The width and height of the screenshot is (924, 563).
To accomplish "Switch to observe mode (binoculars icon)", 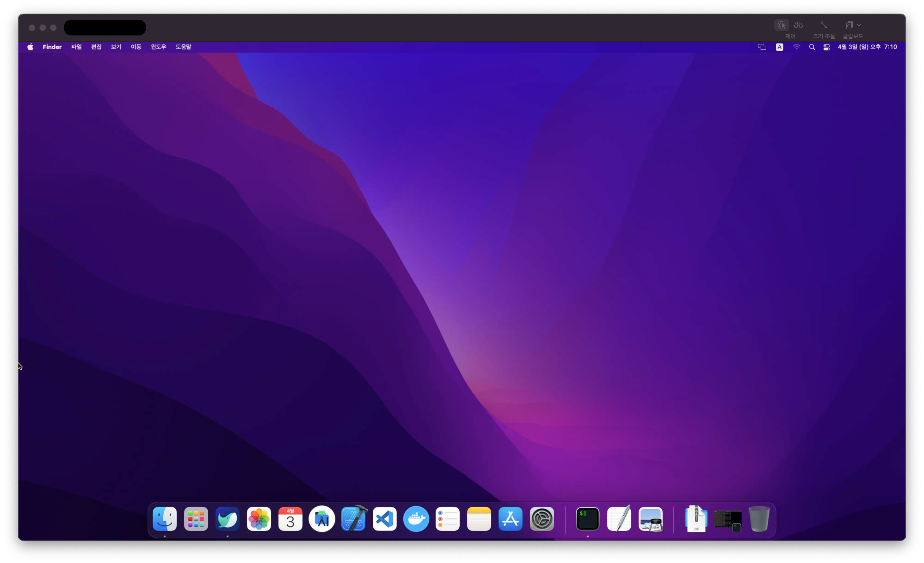I will point(798,25).
